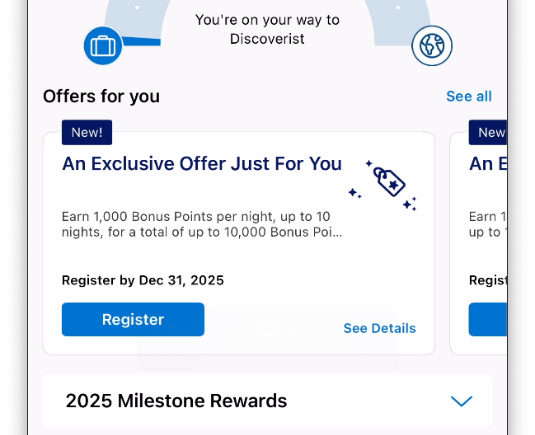Tap the blue suitcase tier icon
The height and width of the screenshot is (435, 535).
pyautogui.click(x=103, y=46)
